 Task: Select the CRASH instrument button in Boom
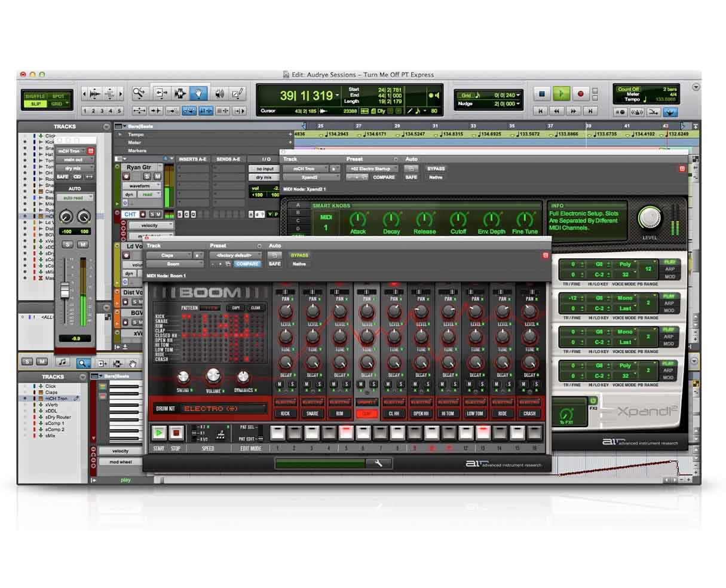pyautogui.click(x=529, y=414)
